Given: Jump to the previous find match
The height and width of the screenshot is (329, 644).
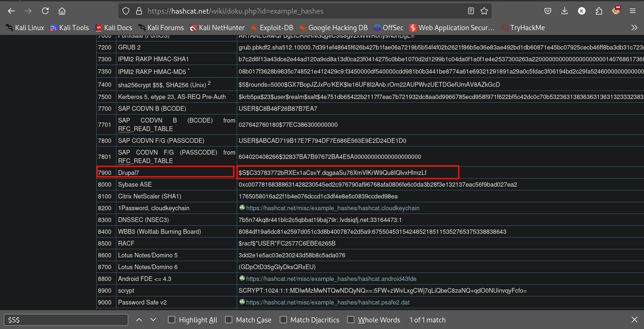Looking at the screenshot, I should [x=139, y=320].
